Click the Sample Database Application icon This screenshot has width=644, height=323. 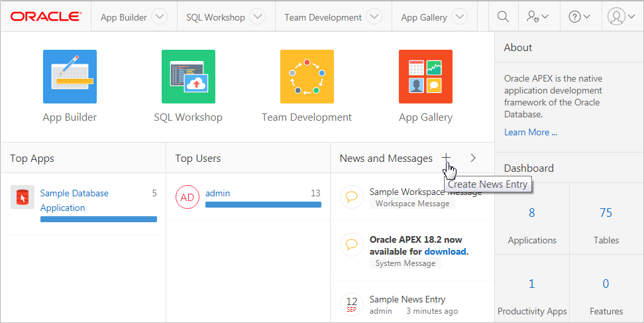[23, 197]
